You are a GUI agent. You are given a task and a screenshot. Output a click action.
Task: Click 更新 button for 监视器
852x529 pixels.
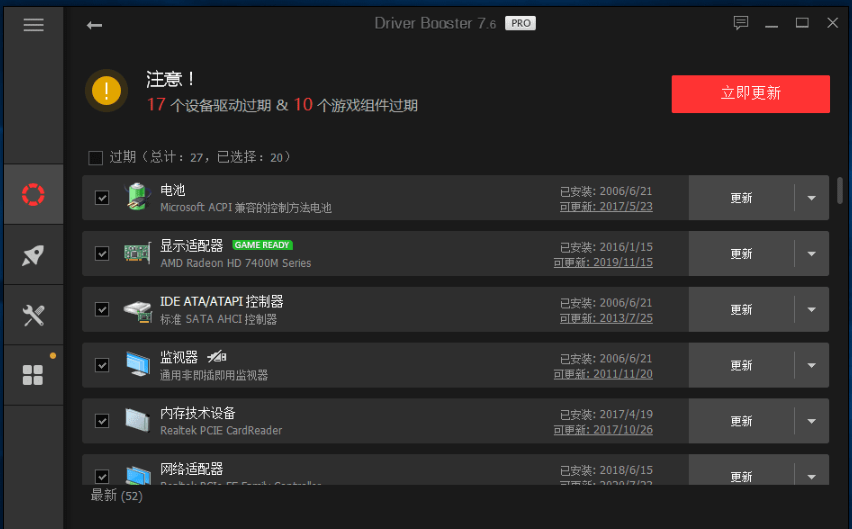coord(741,365)
